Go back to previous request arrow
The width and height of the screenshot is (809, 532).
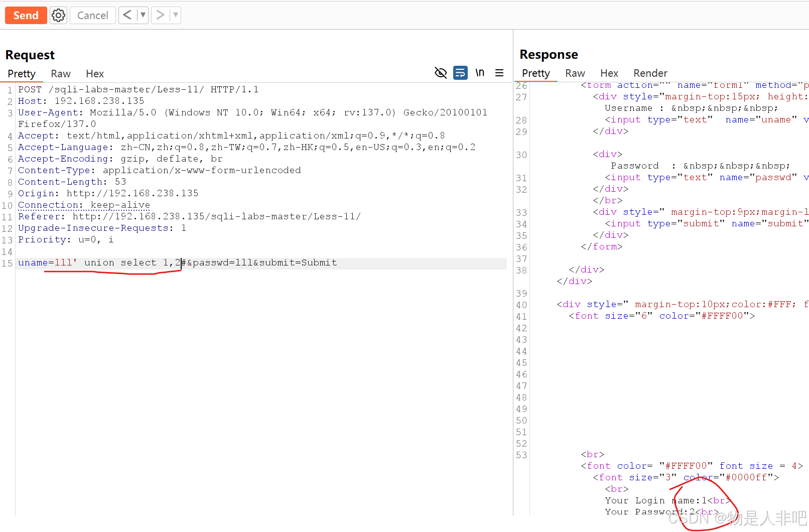tap(127, 15)
